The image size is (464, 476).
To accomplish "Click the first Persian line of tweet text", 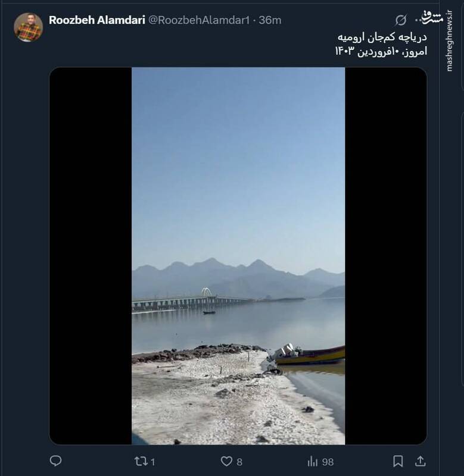I will (382, 37).
